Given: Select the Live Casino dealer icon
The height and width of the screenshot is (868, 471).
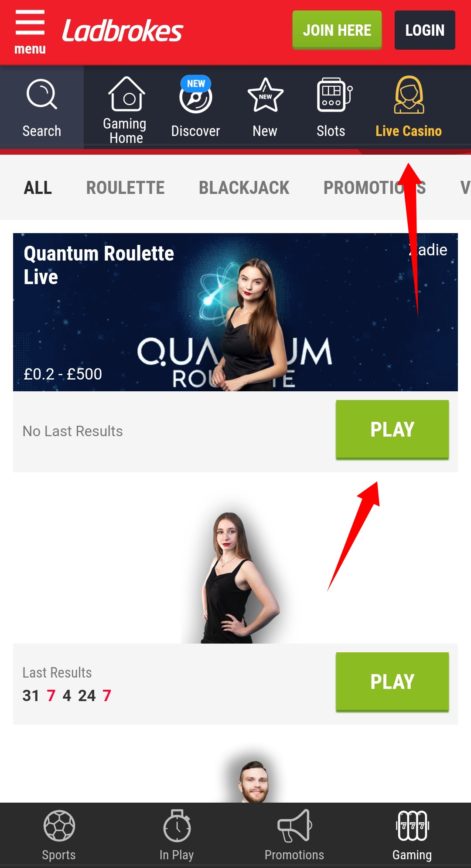Looking at the screenshot, I should pyautogui.click(x=409, y=95).
